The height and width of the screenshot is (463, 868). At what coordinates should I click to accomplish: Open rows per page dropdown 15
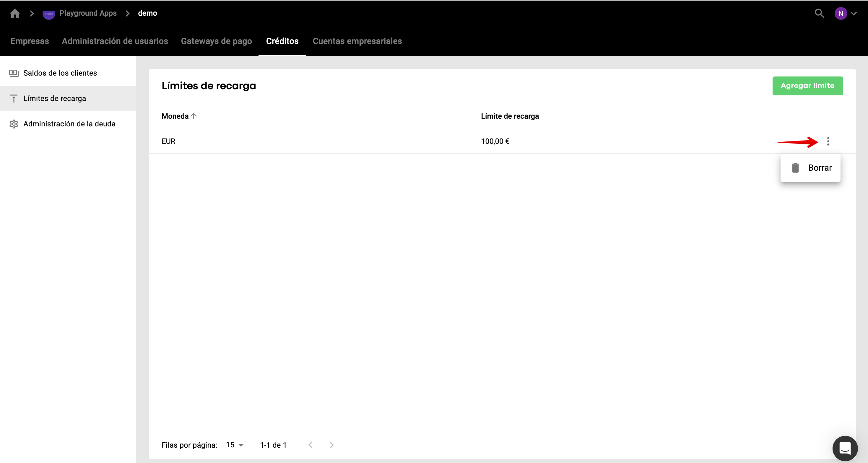point(235,445)
